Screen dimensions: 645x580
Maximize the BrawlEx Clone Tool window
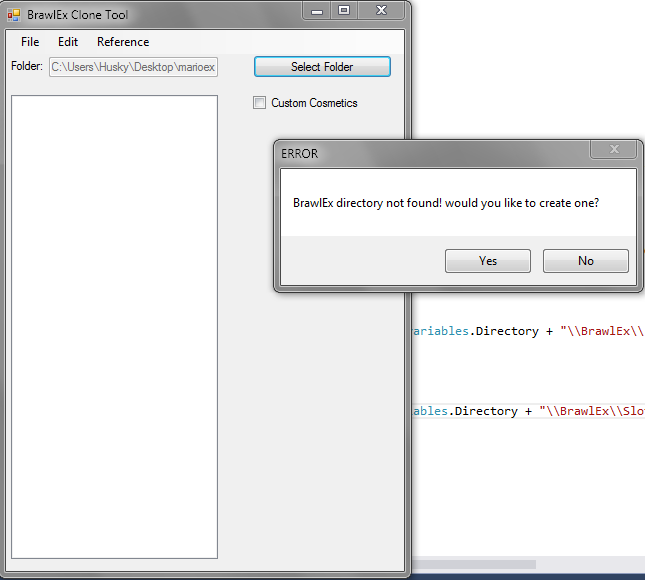(344, 11)
